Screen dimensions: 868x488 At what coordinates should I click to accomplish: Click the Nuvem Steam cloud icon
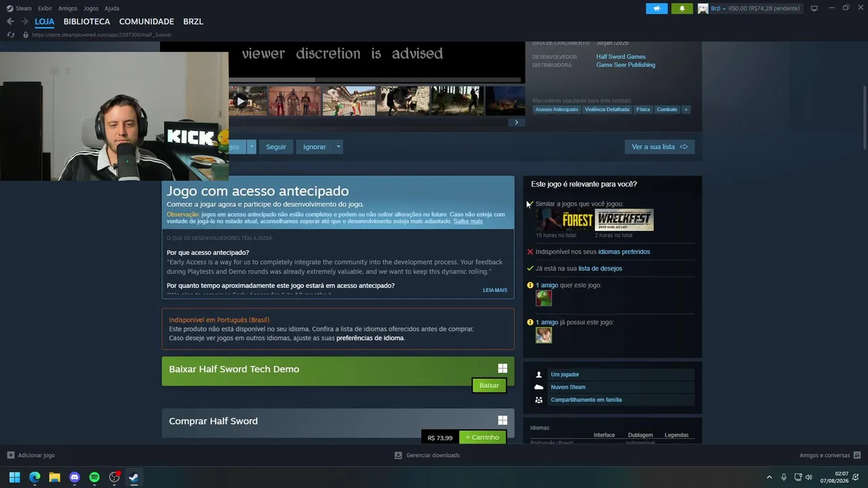[539, 387]
